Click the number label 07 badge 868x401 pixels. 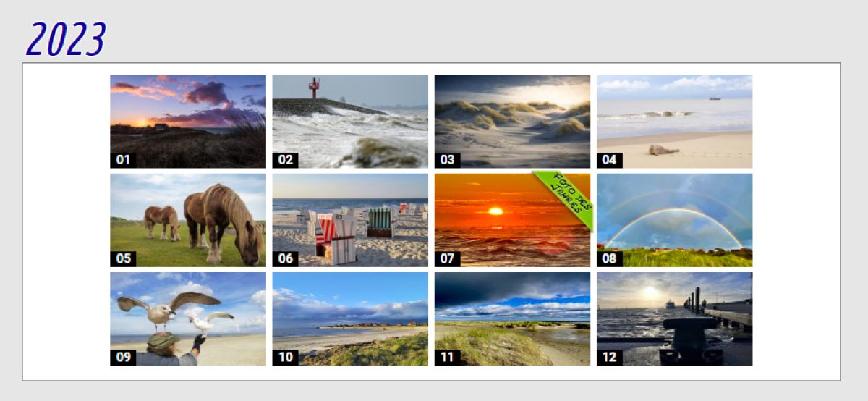click(447, 258)
